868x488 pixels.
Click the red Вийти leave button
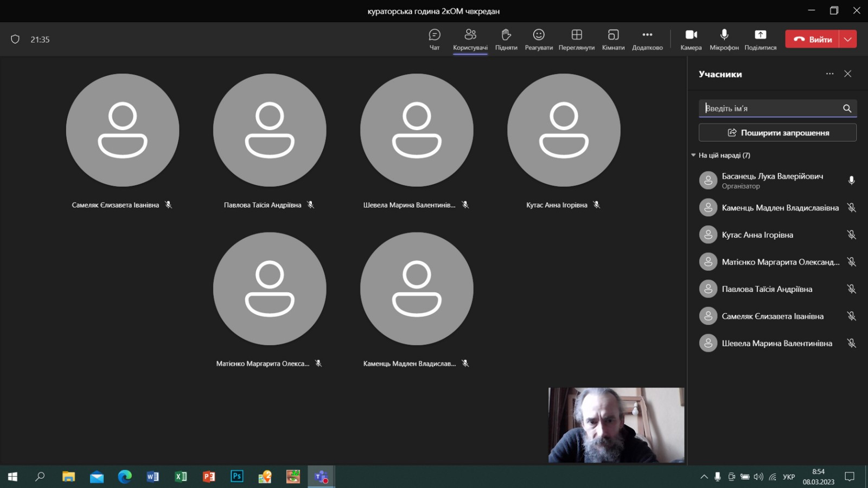coord(812,39)
